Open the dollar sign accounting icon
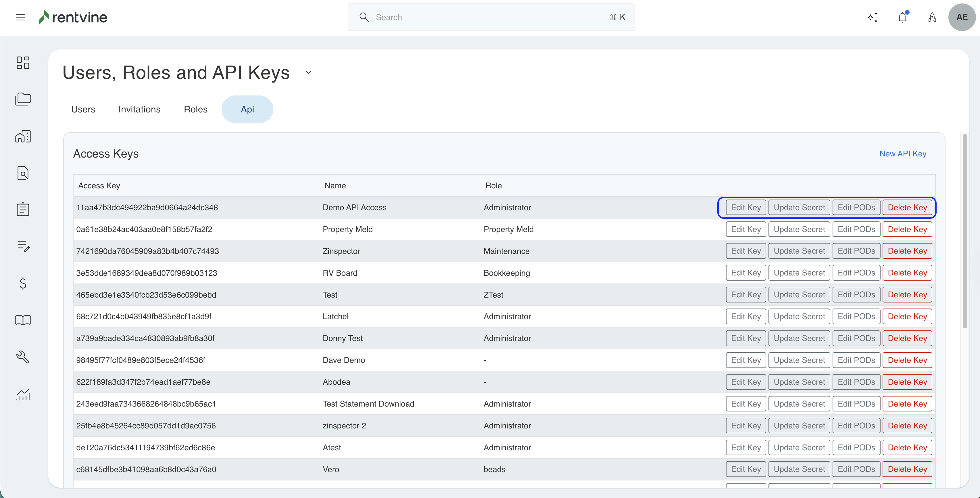 point(23,283)
